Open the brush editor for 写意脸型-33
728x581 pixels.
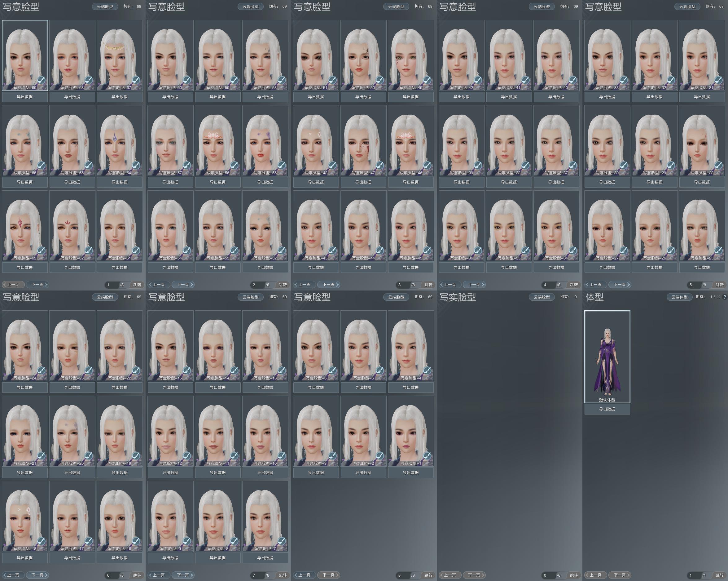coord(623,80)
